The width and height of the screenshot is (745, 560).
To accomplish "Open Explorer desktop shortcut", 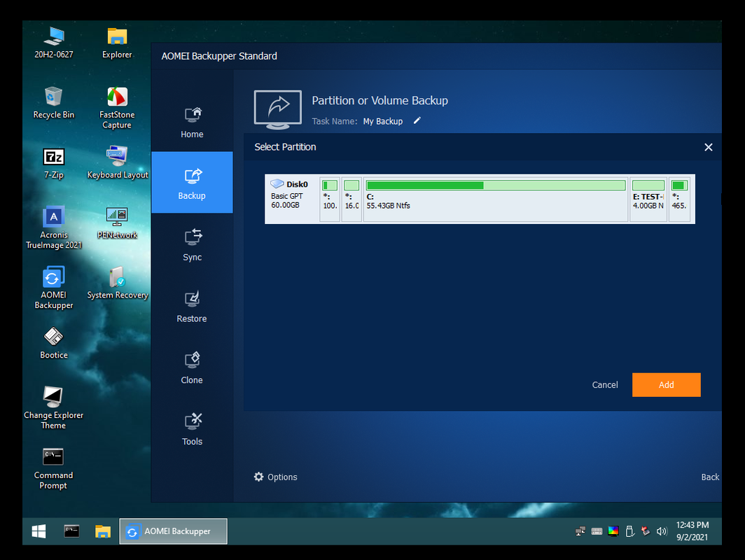I will [x=117, y=43].
